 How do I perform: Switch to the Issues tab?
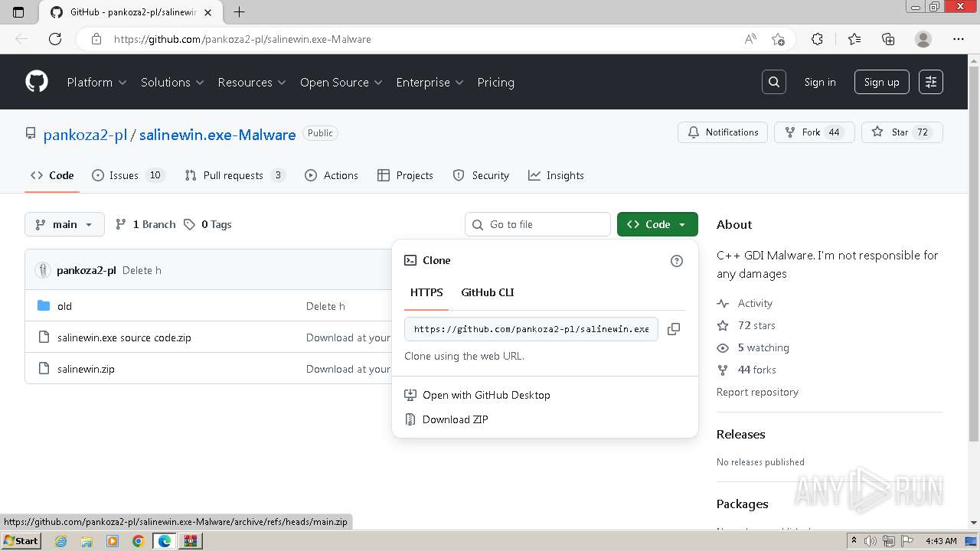point(128,175)
